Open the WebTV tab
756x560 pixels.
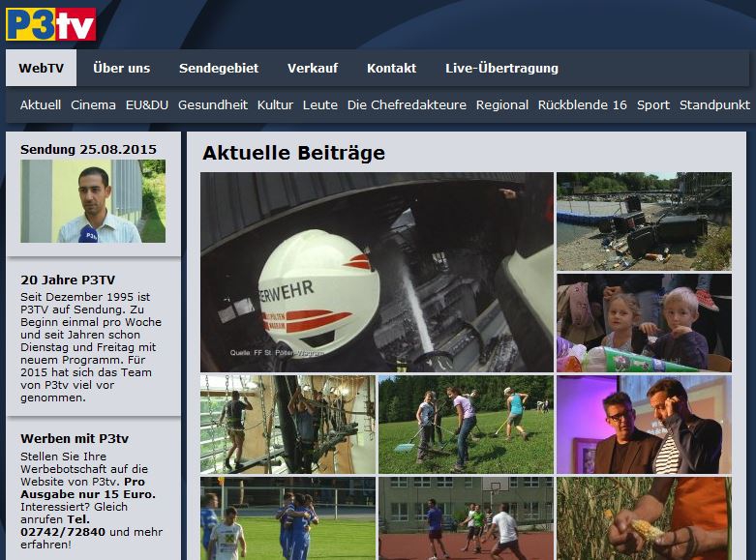pos(41,69)
